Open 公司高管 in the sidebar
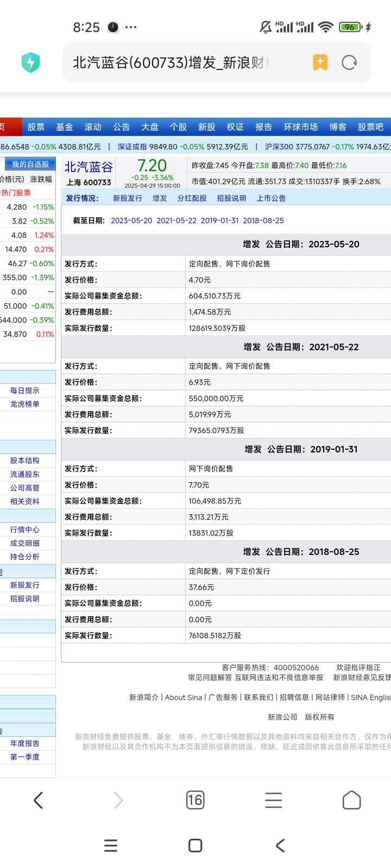Image resolution: width=391 pixels, height=868 pixels. click(x=24, y=488)
